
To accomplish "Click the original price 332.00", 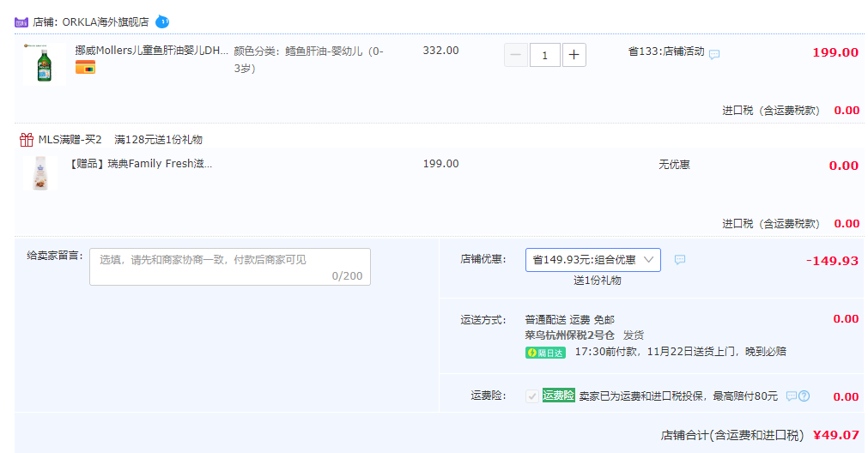I will point(440,51).
